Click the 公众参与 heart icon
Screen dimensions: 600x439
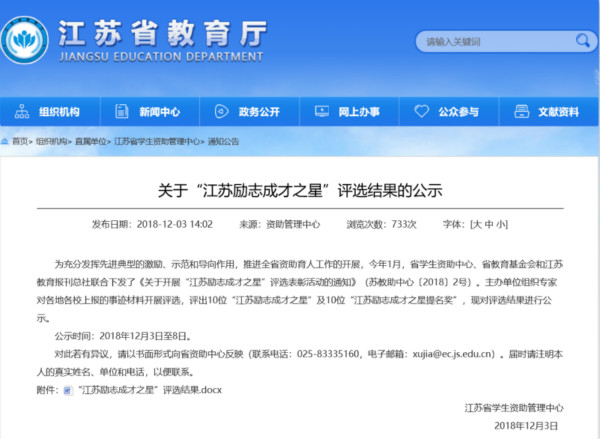tap(424, 112)
